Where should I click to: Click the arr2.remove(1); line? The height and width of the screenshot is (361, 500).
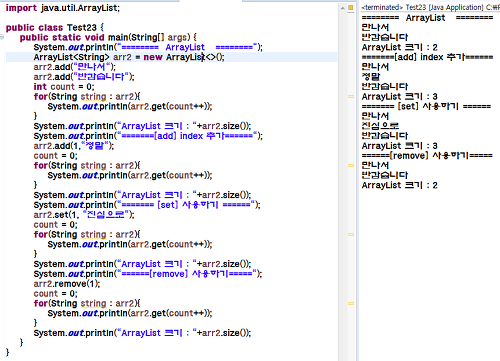coord(67,284)
